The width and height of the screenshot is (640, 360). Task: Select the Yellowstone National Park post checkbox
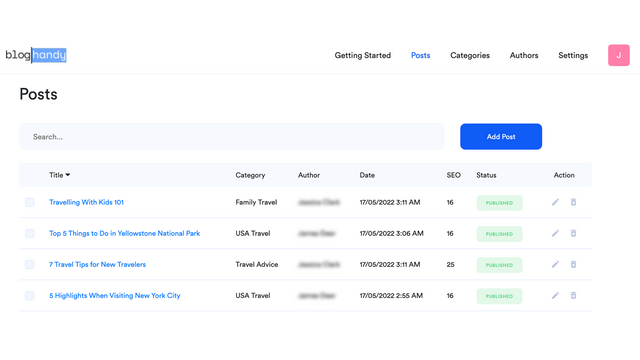(x=29, y=233)
